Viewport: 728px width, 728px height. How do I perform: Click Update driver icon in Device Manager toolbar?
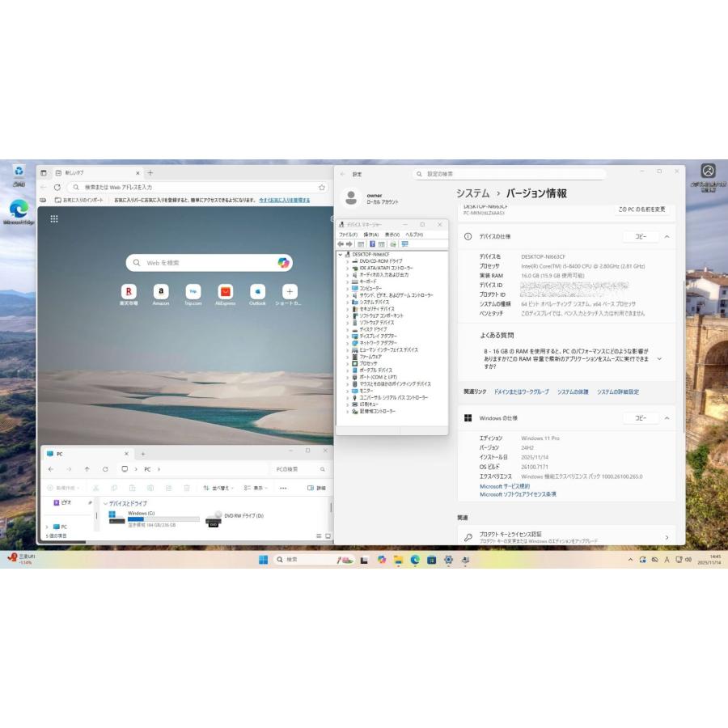pyautogui.click(x=393, y=243)
